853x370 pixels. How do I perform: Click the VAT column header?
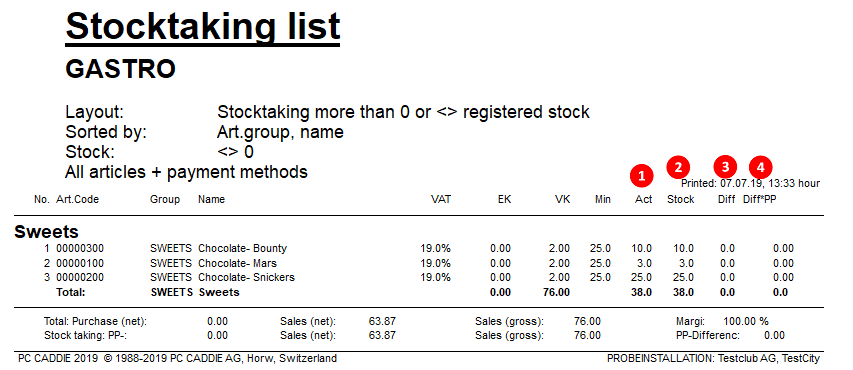point(441,200)
